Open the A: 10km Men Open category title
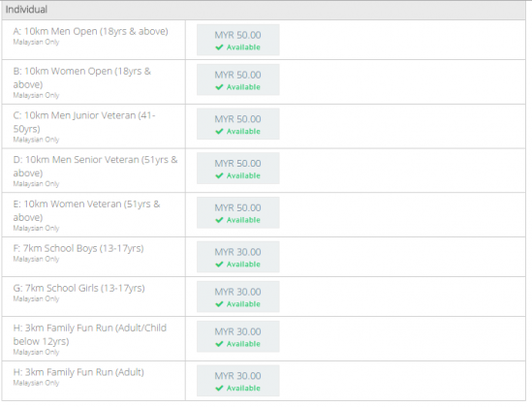The width and height of the screenshot is (532, 407). click(90, 31)
